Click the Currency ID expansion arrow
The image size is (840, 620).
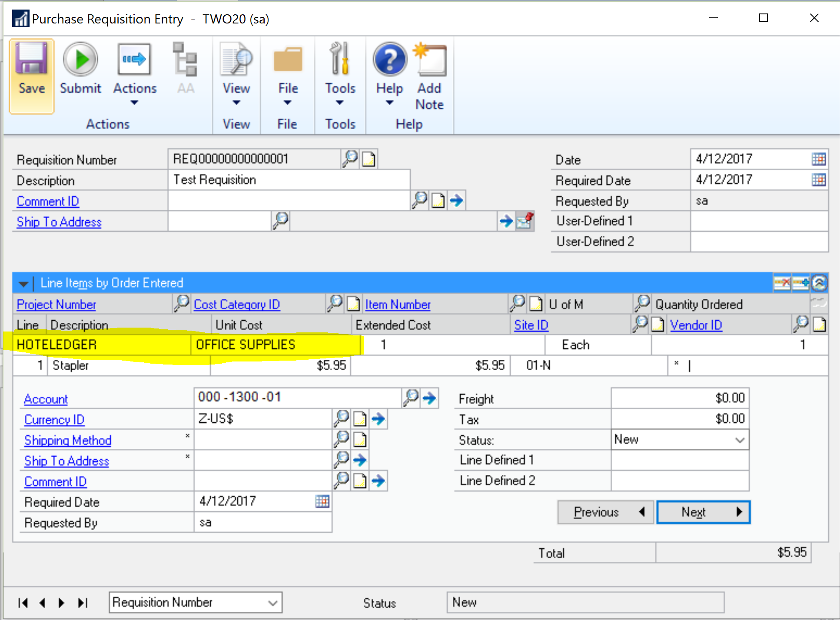378,419
